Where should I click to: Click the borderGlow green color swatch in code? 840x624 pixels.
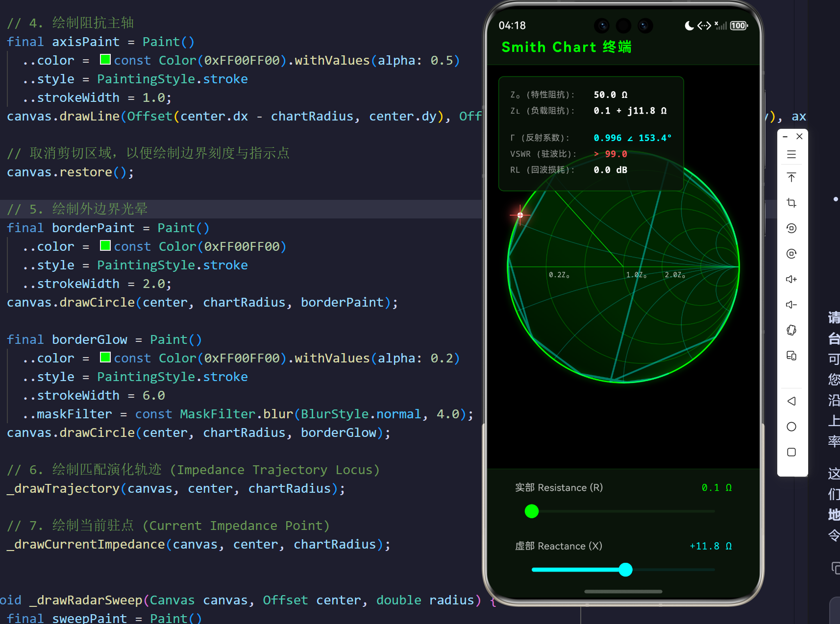point(105,357)
